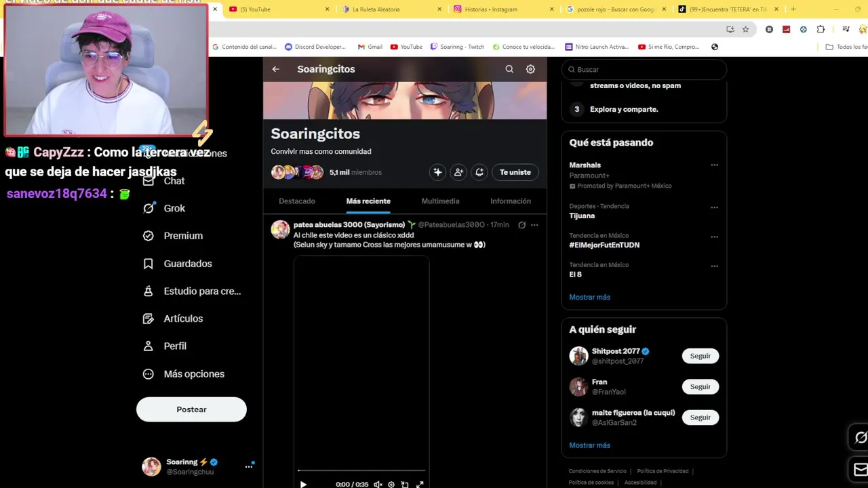Screen dimensions: 868x488
Task: Switch to the YouTube browser tab
Action: tap(279, 9)
